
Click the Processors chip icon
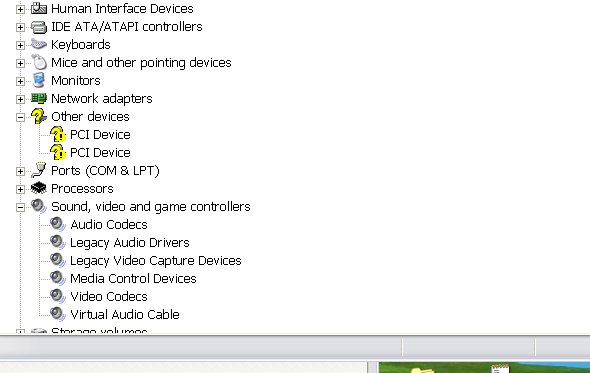[x=39, y=188]
